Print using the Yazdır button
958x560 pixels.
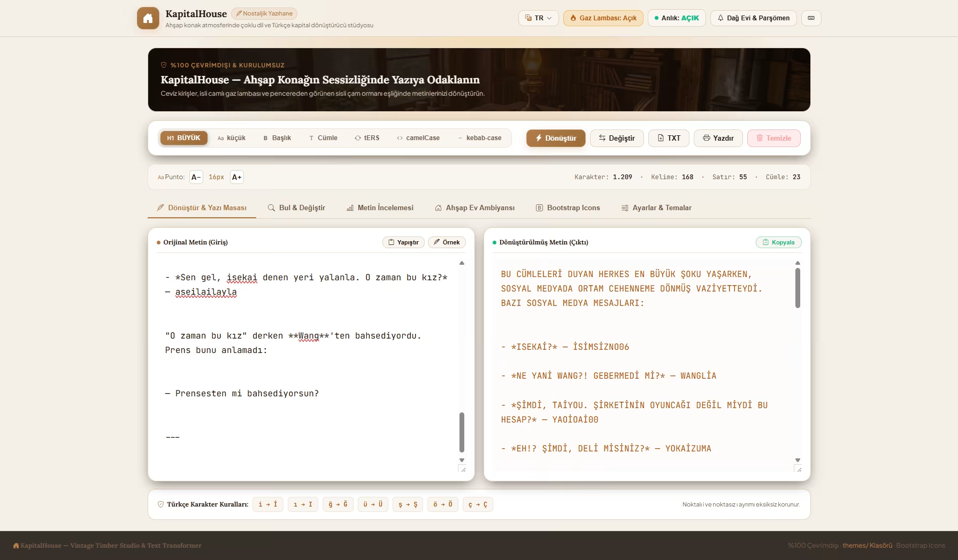[718, 138]
